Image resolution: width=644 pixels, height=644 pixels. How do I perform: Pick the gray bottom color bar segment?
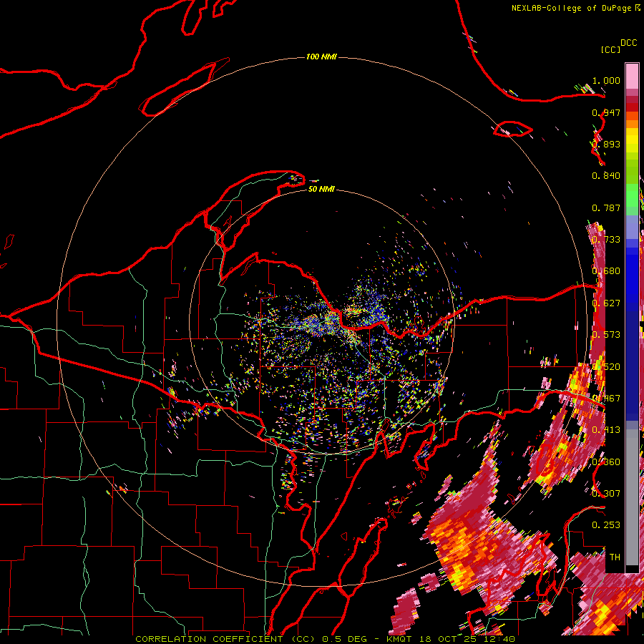(632, 497)
